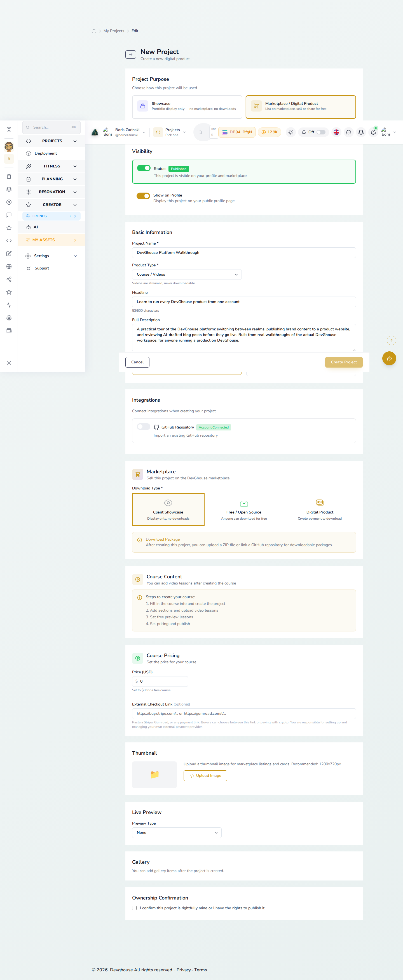Select the Showcase project purpose card
Viewport: 403px width, 980px height.
[x=187, y=107]
